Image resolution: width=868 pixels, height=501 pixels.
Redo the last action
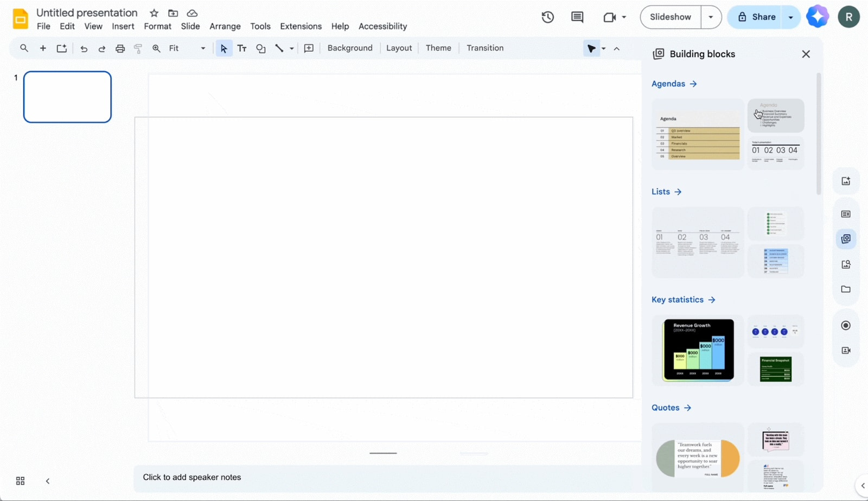[101, 48]
